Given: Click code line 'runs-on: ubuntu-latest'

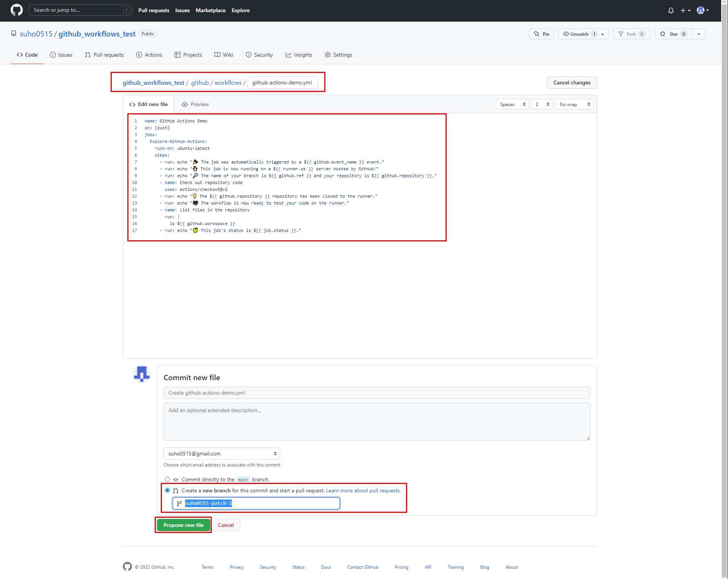Looking at the screenshot, I should point(182,148).
